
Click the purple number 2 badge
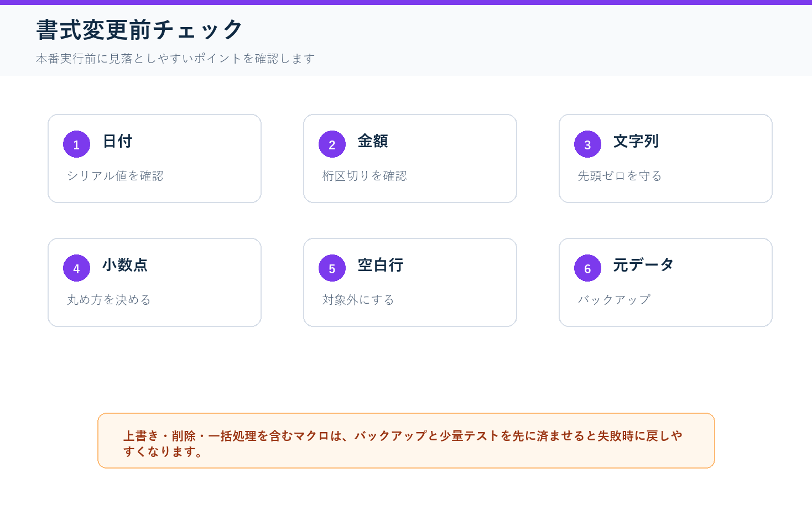coord(332,144)
